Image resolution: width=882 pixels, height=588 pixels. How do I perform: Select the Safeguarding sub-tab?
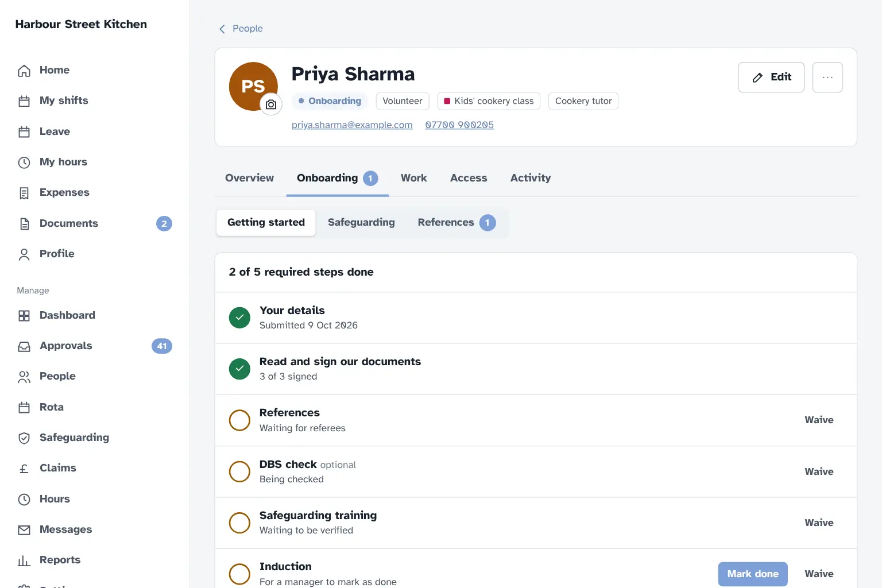[361, 222]
